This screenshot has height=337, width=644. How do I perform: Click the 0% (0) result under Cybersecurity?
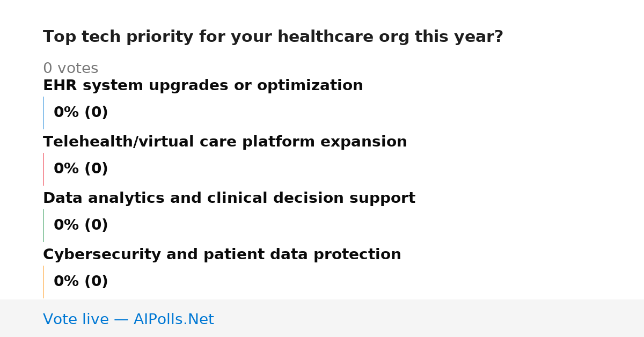[81, 282]
